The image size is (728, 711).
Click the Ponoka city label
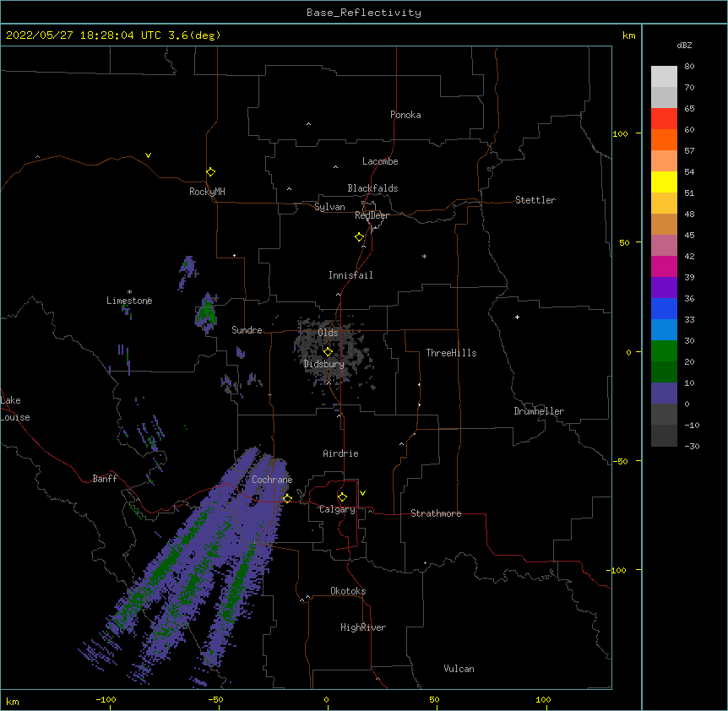[x=405, y=115]
